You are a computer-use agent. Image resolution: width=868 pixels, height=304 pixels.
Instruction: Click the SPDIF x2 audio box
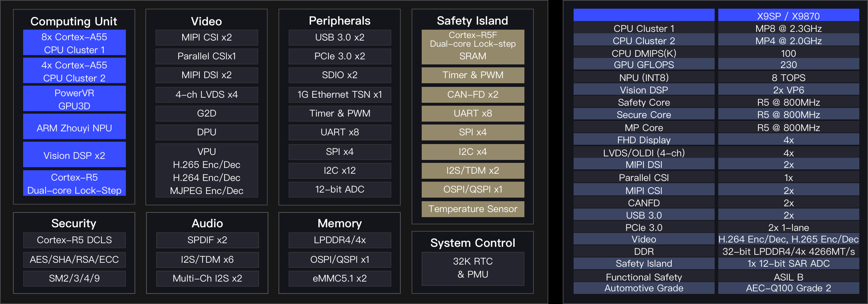(207, 240)
